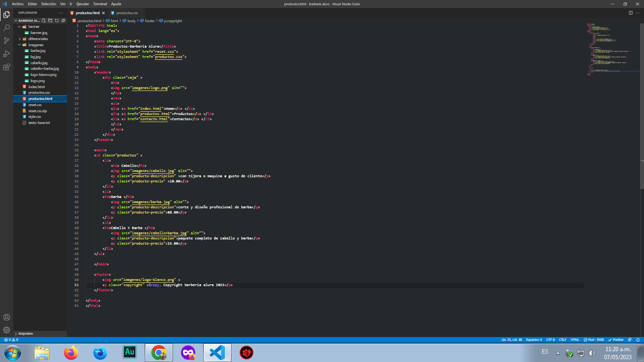Viewport: 644px width, 362px height.
Task: Open the Accounts menu icon
Action: pos(7,317)
